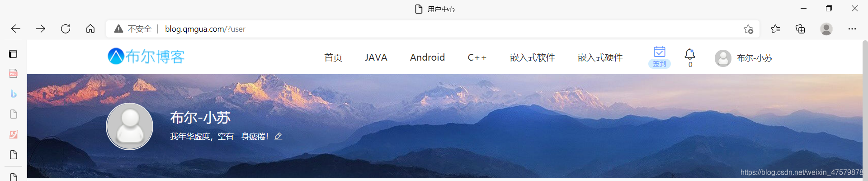Go to browser home icon
Screen dimensions: 868x181
tap(90, 29)
